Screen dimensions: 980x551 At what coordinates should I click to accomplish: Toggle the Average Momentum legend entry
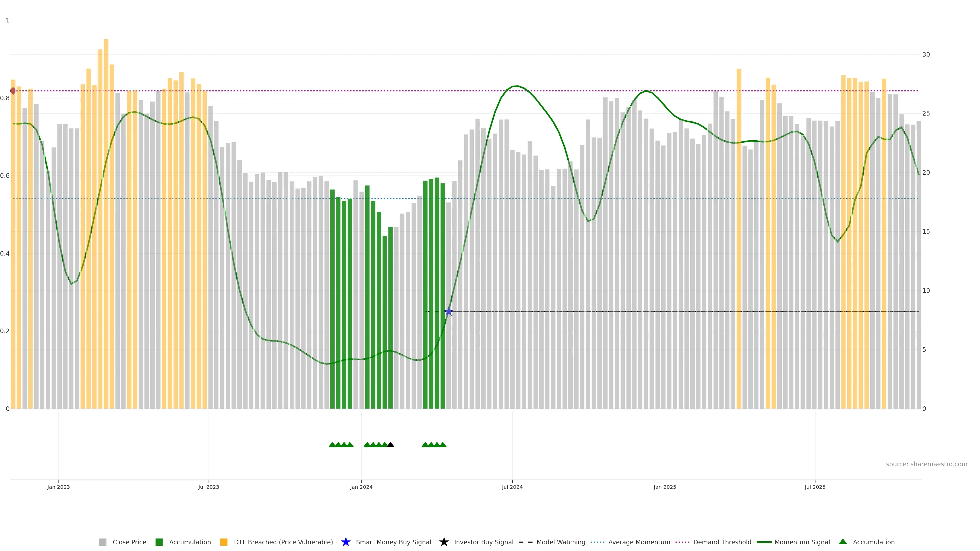point(639,542)
